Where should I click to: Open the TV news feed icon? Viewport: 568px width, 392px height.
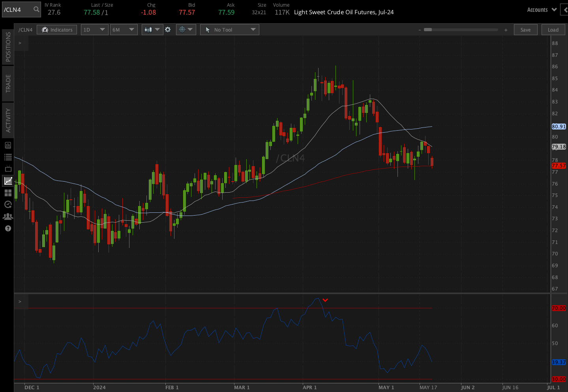8,169
